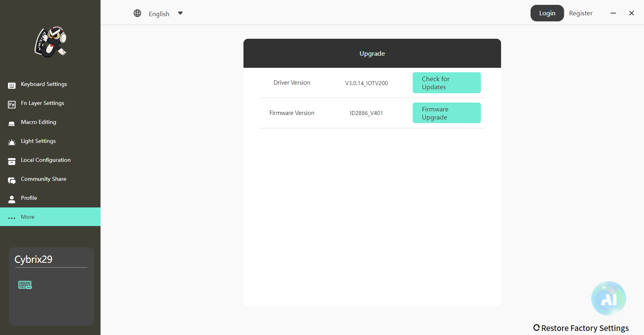Open the English language selector

pyautogui.click(x=159, y=14)
